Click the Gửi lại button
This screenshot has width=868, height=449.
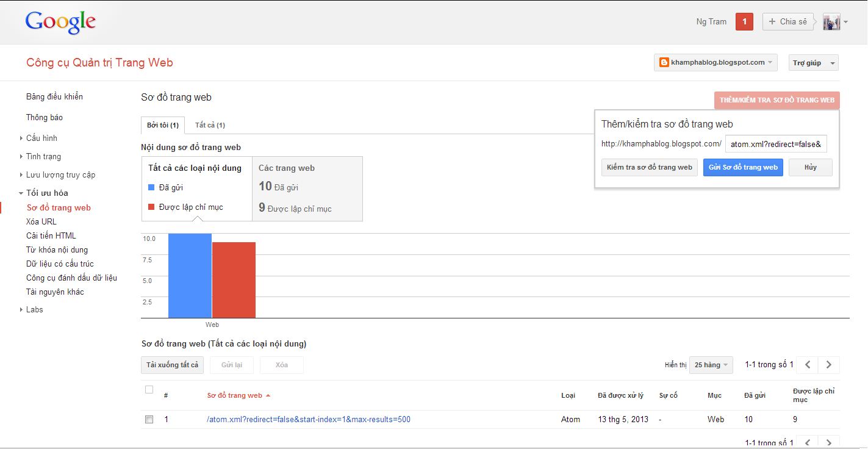pos(232,365)
